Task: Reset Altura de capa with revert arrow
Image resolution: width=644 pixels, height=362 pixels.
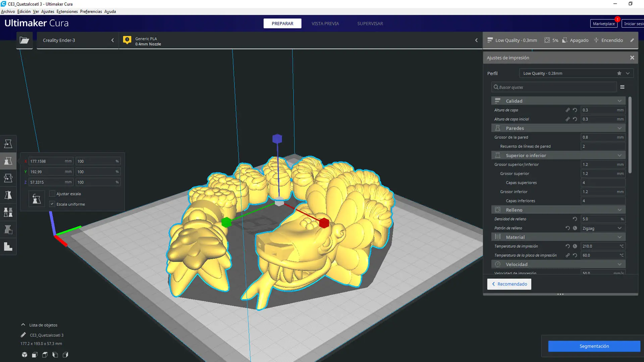Action: [x=575, y=110]
